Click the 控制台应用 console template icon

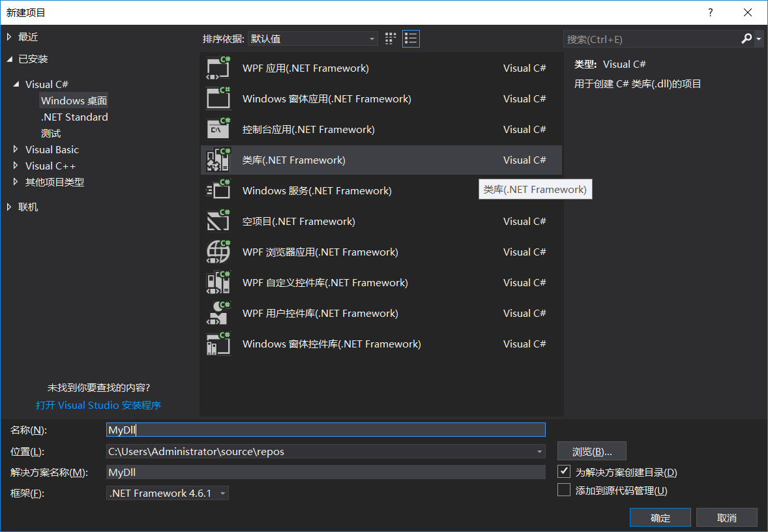point(218,129)
